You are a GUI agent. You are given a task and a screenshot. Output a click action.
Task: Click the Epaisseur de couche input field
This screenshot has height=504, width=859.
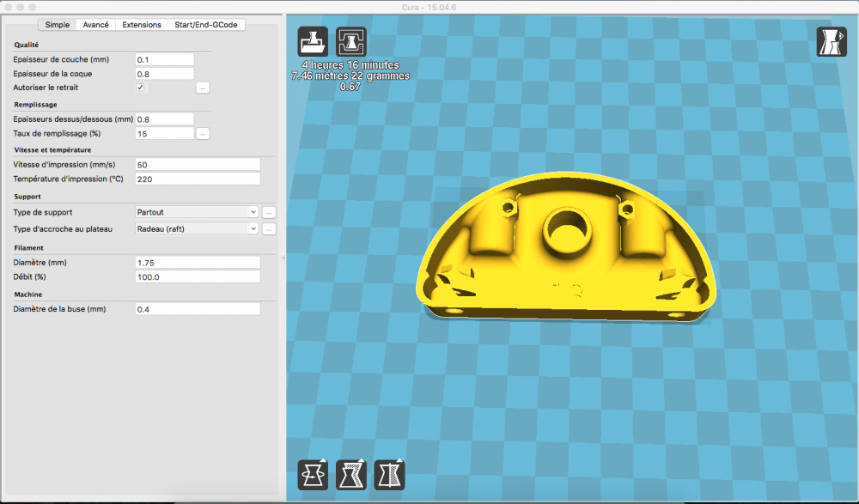(x=164, y=60)
